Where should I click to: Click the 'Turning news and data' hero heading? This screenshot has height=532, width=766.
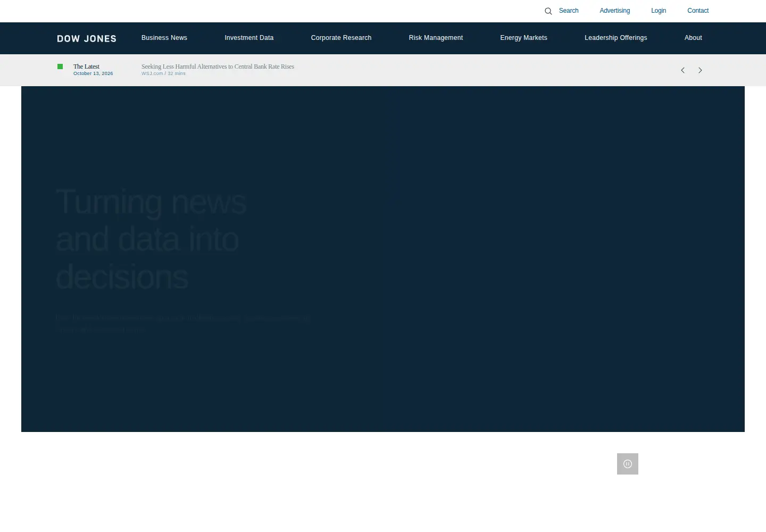coord(151,239)
